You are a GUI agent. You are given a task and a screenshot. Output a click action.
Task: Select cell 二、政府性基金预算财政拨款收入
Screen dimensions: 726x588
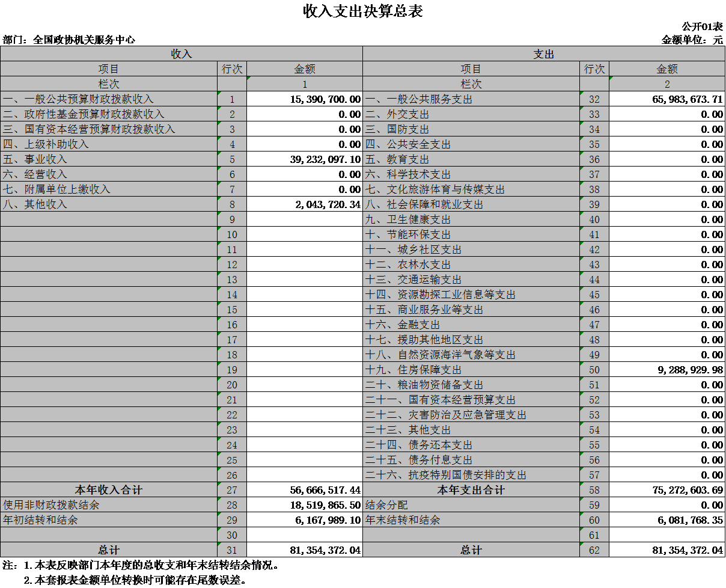pyautogui.click(x=109, y=114)
